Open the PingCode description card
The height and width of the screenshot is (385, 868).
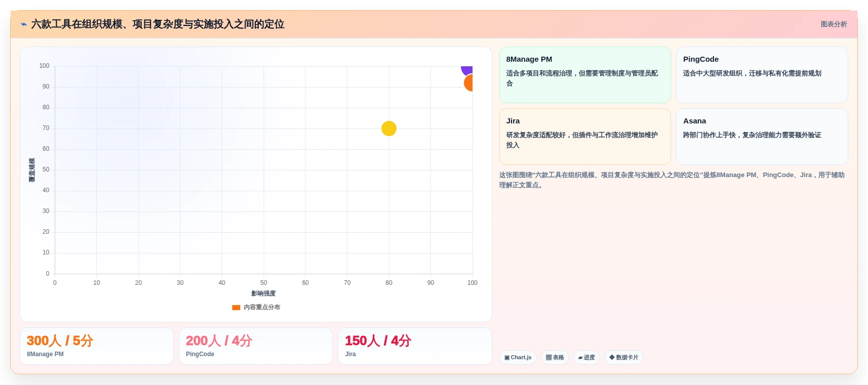coord(762,75)
